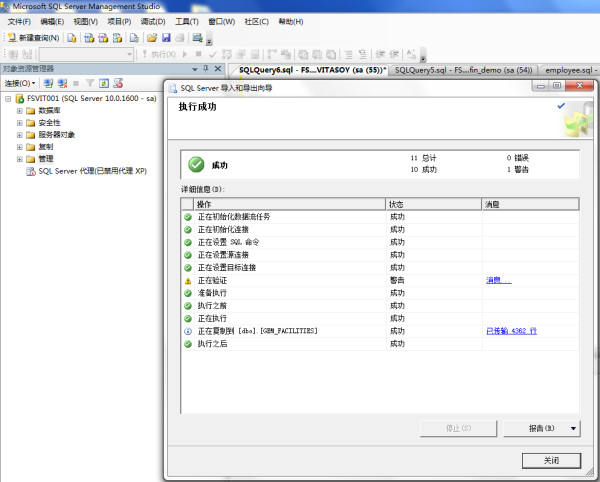Open the 文件(F) menu
The width and height of the screenshot is (600, 482).
point(19,22)
